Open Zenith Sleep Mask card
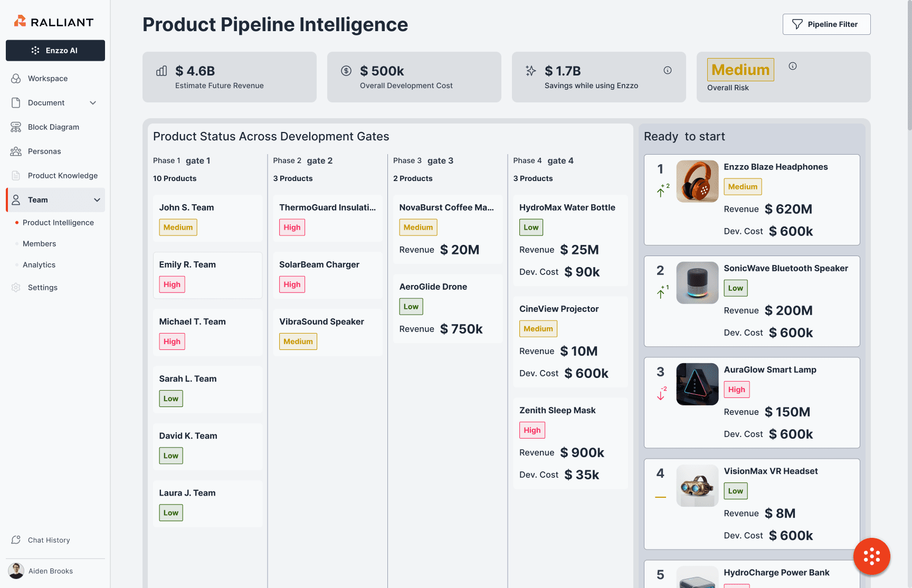Viewport: 912px width, 588px height. pyautogui.click(x=571, y=443)
